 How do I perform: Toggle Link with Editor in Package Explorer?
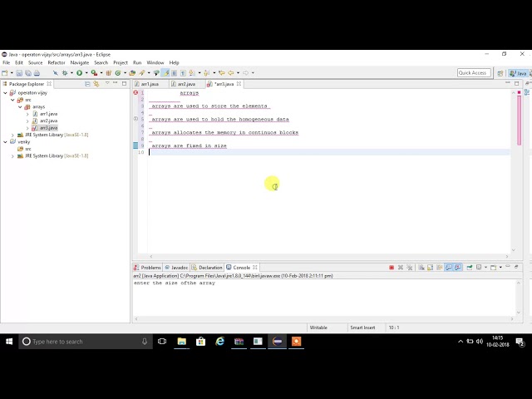click(96, 84)
